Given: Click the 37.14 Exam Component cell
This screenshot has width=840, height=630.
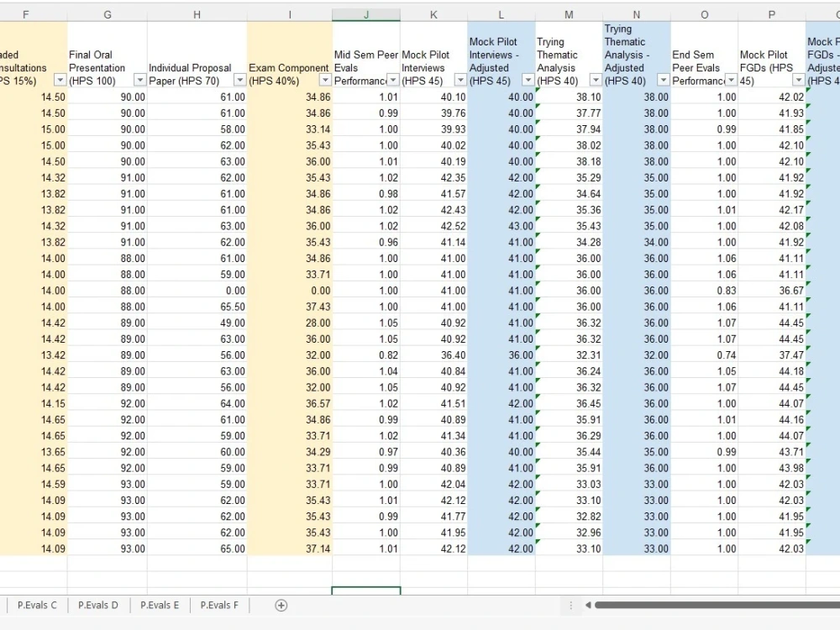Looking at the screenshot, I should (290, 549).
